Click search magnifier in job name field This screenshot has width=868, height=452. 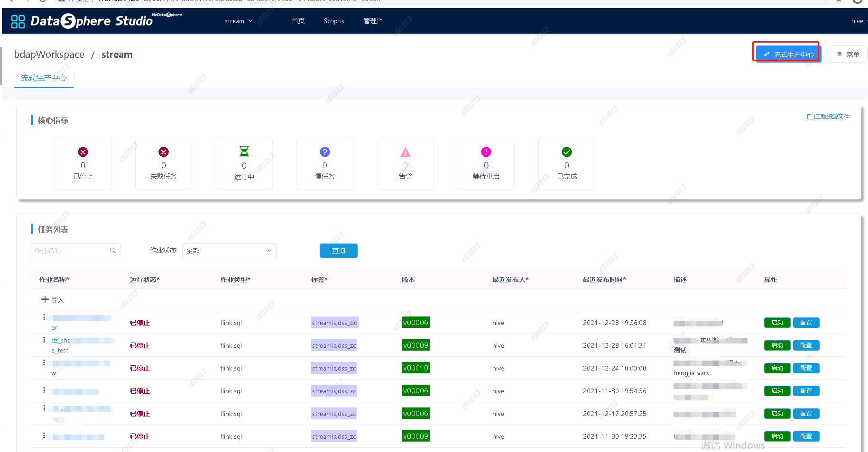[113, 251]
